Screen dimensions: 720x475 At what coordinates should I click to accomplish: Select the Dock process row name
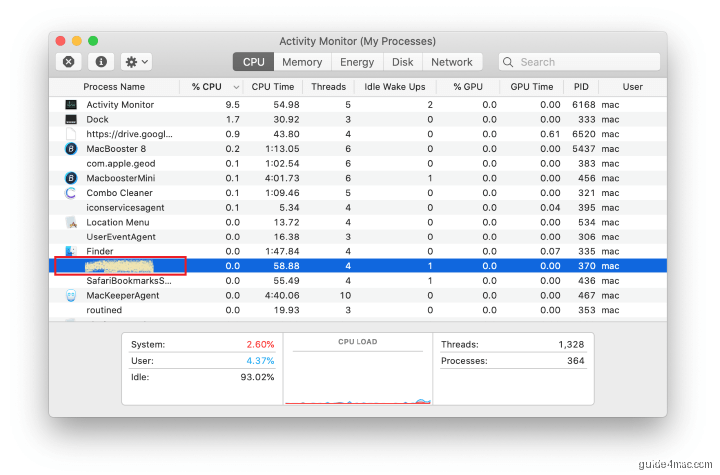tap(97, 119)
